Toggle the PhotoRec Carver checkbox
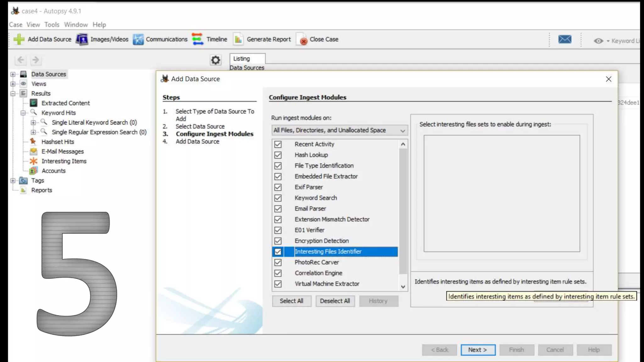Image resolution: width=644 pixels, height=362 pixels. pos(278,262)
